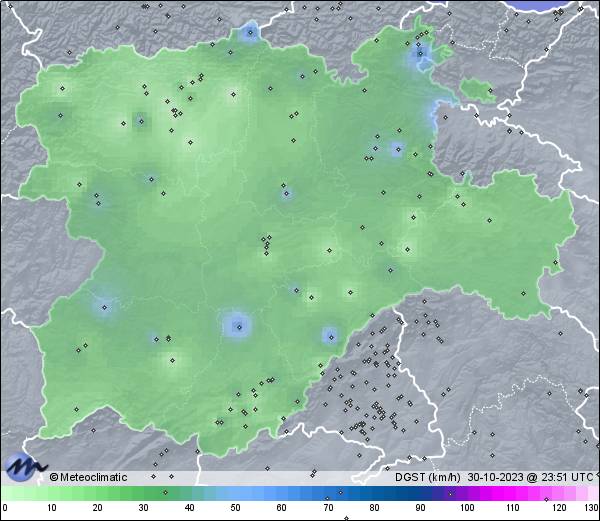
Task: Select the 30 label on the scale
Action: pyautogui.click(x=143, y=508)
